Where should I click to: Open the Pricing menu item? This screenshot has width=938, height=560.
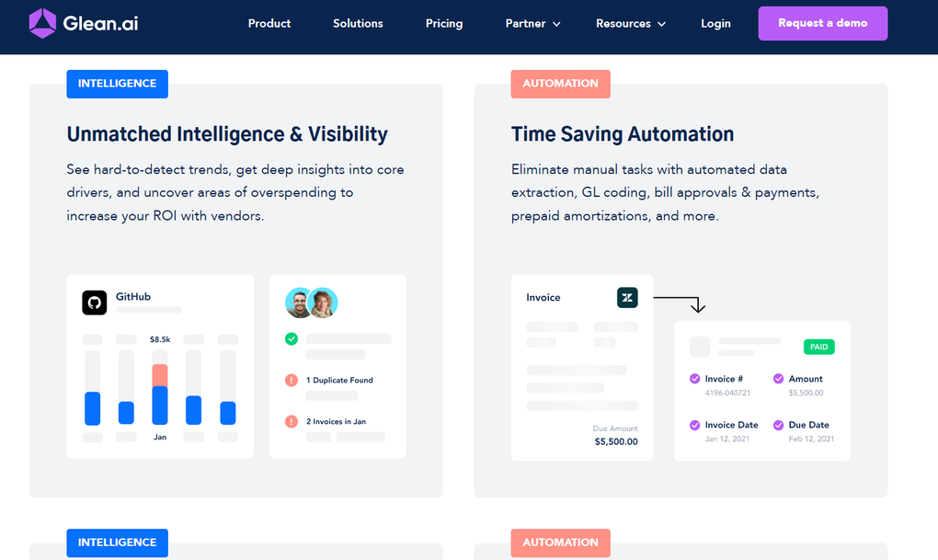coord(444,23)
